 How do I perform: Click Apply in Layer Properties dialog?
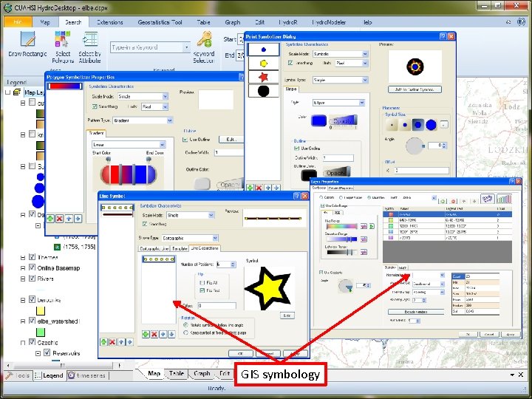(x=511, y=334)
